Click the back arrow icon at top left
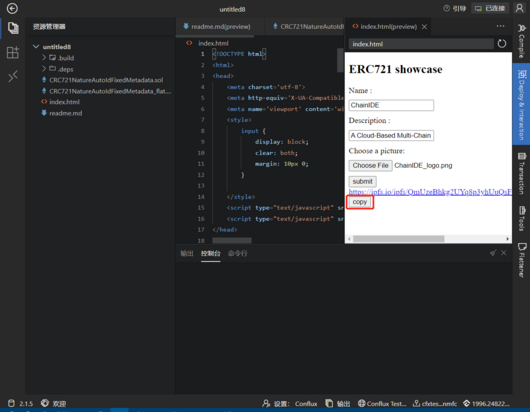This screenshot has width=530, height=412. tap(12, 8)
